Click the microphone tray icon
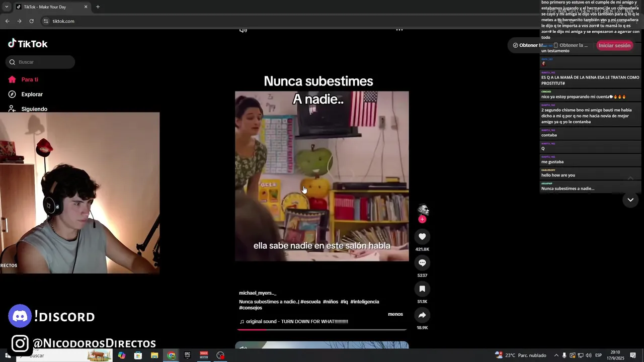The width and height of the screenshot is (644, 362). (564, 355)
